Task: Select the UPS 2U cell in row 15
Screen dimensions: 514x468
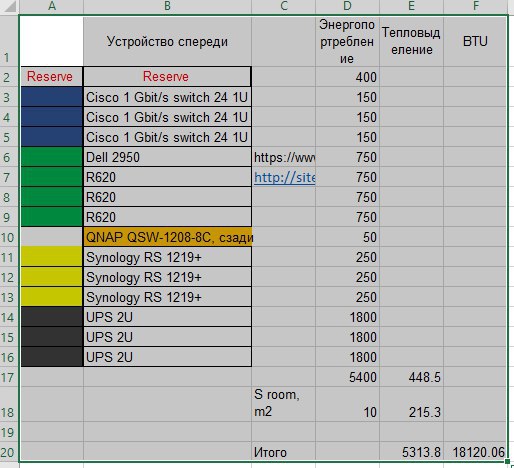Action: (x=167, y=337)
